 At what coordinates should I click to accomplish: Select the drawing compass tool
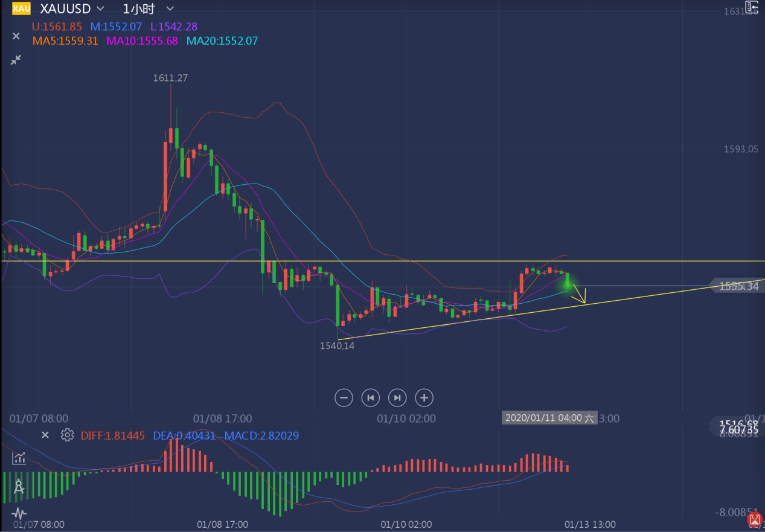[19, 487]
